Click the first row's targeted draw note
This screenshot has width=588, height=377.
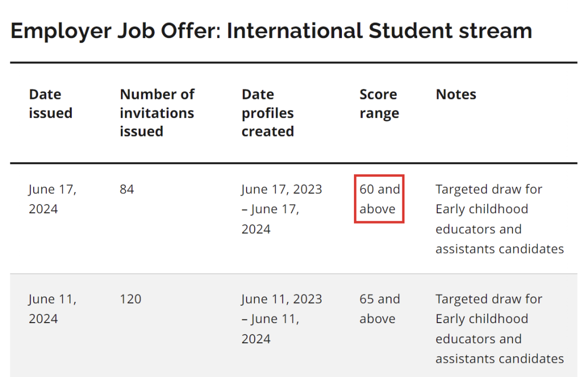(499, 219)
